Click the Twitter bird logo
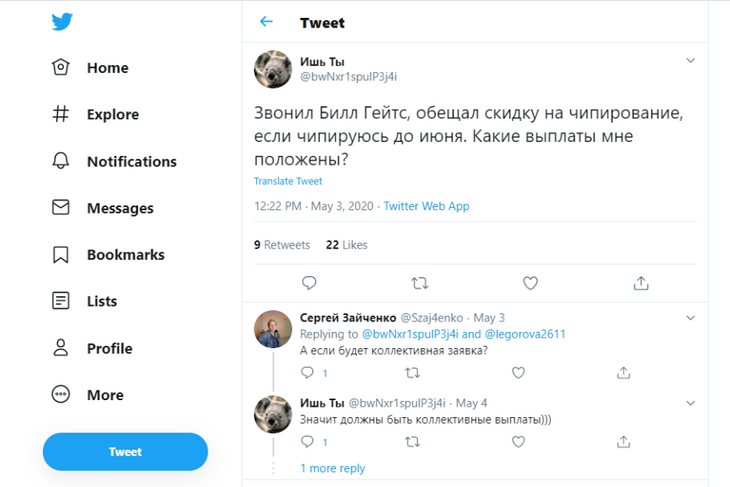Viewport: 730px width, 487px height. click(64, 22)
